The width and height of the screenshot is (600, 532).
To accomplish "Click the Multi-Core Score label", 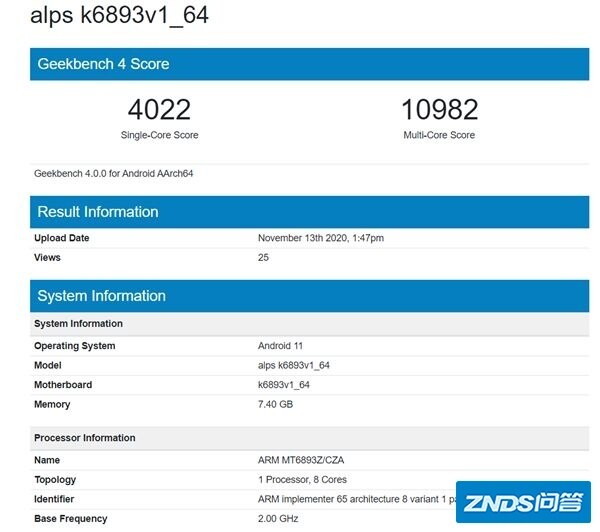I will point(439,135).
